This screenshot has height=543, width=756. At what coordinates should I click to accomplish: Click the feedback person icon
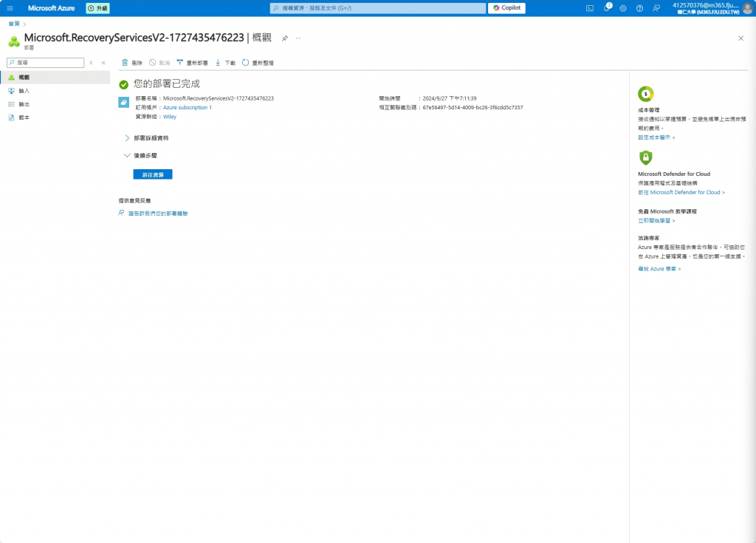point(122,213)
